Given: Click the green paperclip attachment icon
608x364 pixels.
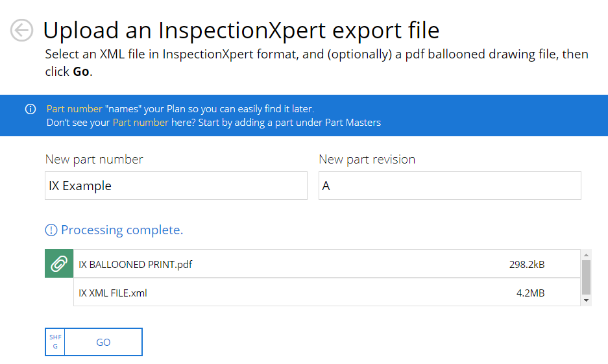Looking at the screenshot, I should pos(59,263).
